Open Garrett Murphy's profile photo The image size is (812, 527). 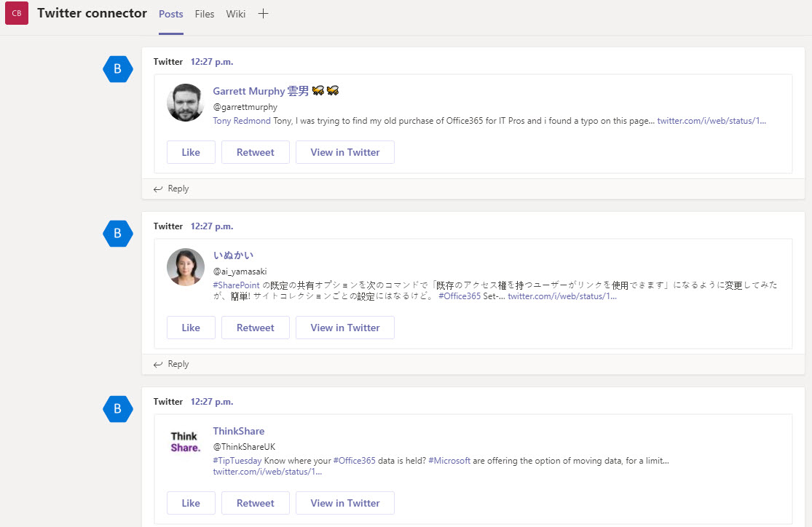(x=186, y=103)
